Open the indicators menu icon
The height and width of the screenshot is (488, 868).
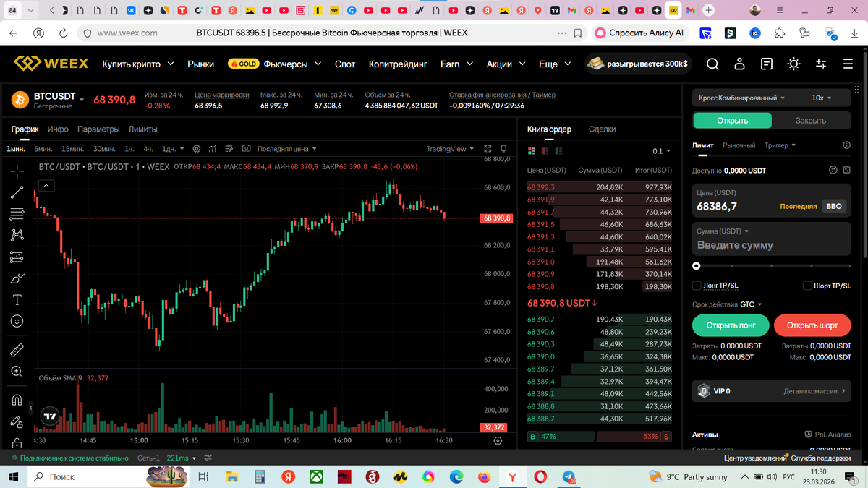[x=213, y=149]
